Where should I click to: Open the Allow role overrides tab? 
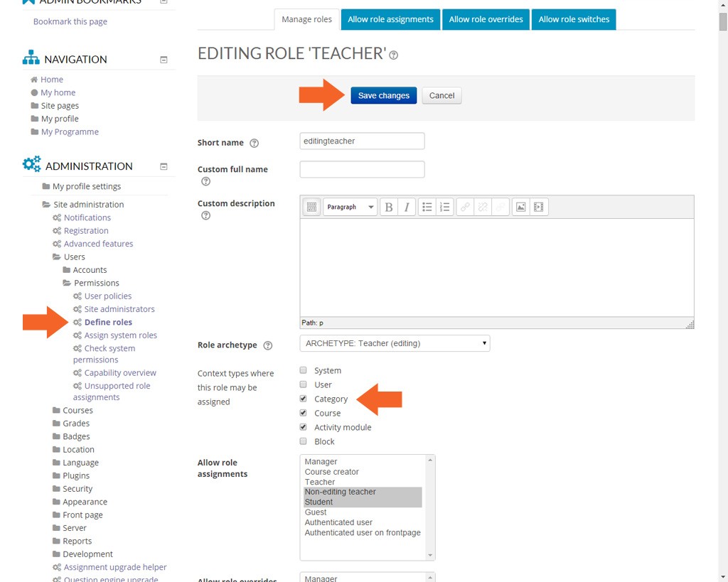(486, 19)
